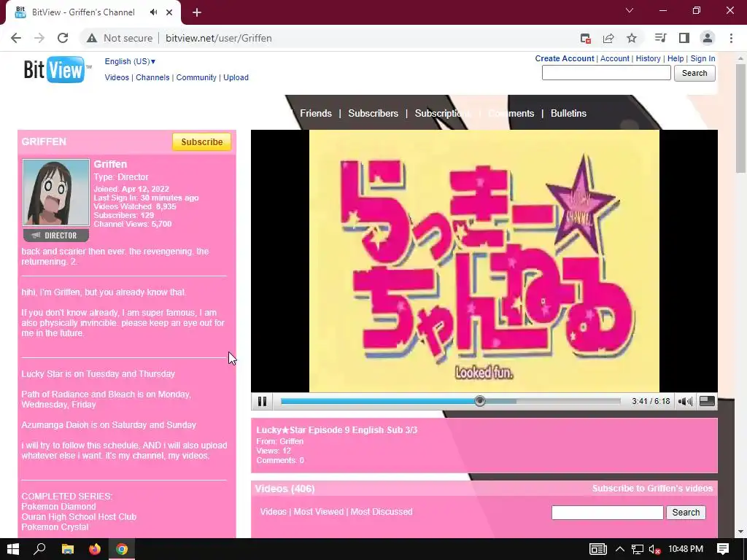
Task: Open the Community link in the header
Action: point(196,77)
